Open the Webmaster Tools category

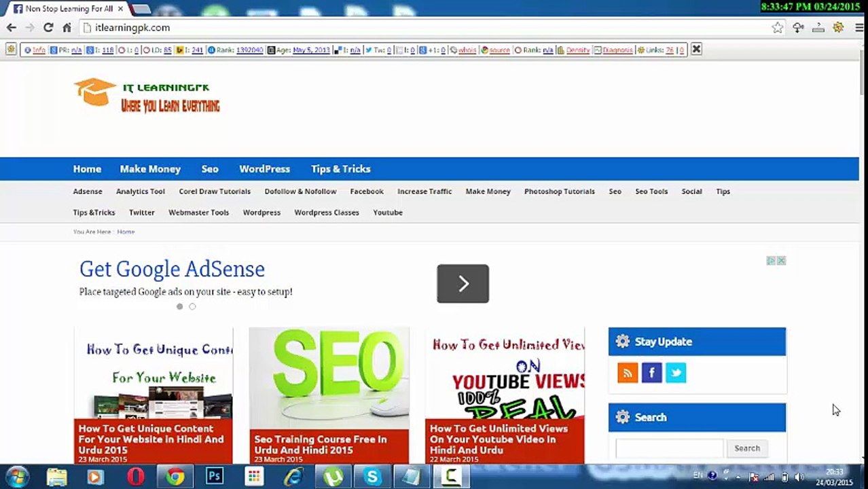click(198, 213)
